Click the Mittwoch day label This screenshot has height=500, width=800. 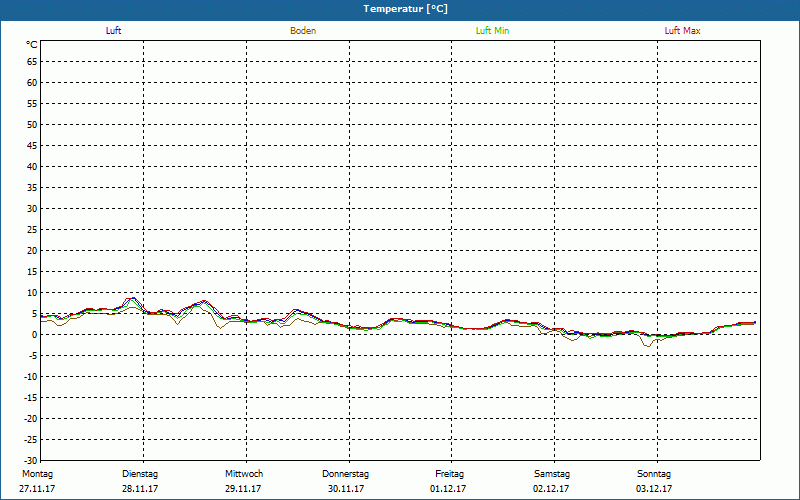(244, 474)
